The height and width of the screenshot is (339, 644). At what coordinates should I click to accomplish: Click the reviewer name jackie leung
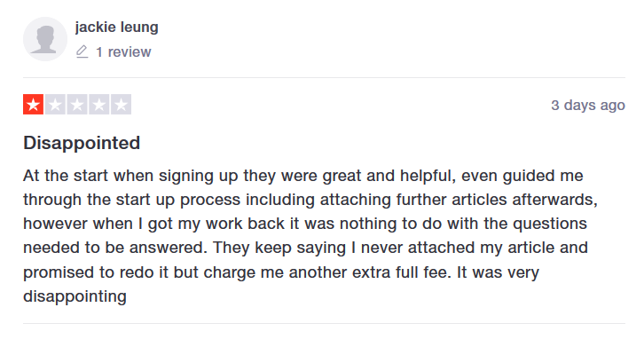pos(116,28)
